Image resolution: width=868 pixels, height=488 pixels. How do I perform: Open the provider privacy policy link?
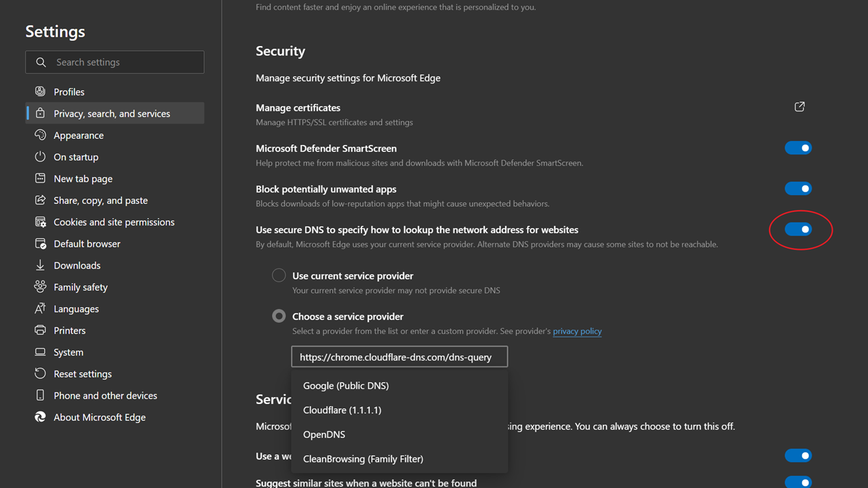(x=577, y=331)
